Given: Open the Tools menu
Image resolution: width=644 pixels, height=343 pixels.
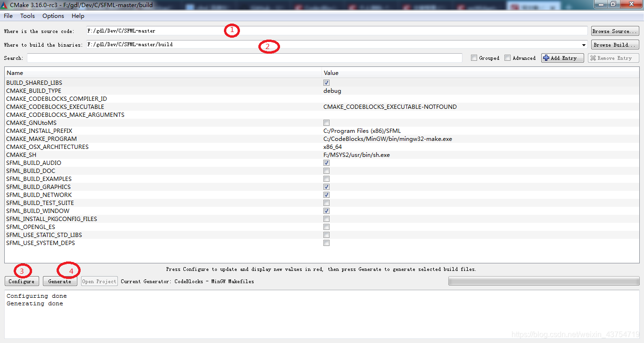Looking at the screenshot, I should coord(27,16).
